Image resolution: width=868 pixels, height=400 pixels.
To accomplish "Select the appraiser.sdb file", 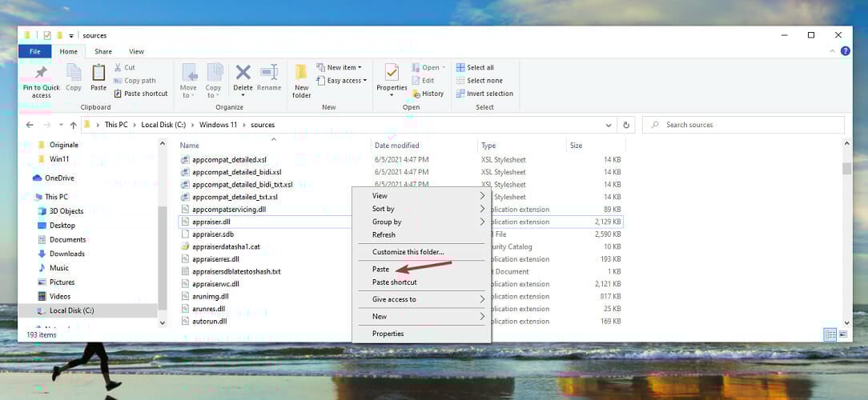I will click(213, 234).
